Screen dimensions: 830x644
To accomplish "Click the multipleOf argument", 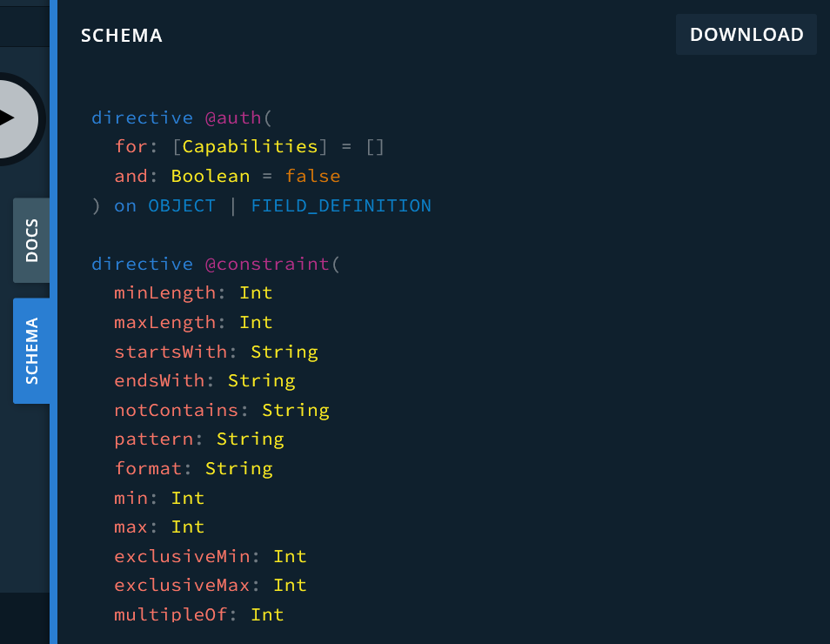I will coord(171,615).
